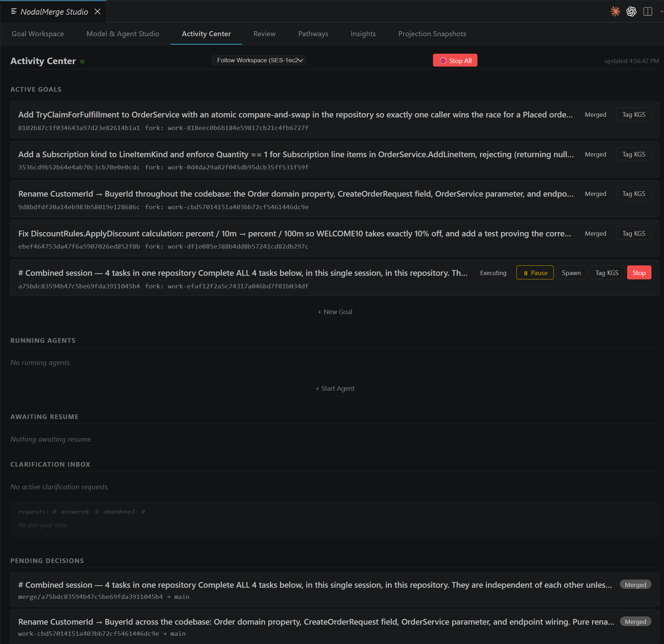664x644 pixels.
Task: Click the NodalMerge Studio tab menu icon
Action: [14, 11]
